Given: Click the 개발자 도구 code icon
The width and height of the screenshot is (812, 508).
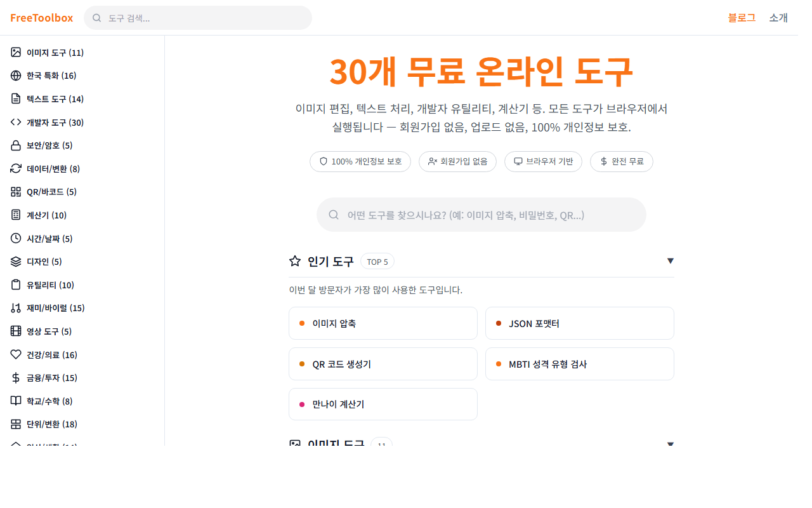Looking at the screenshot, I should (15, 122).
